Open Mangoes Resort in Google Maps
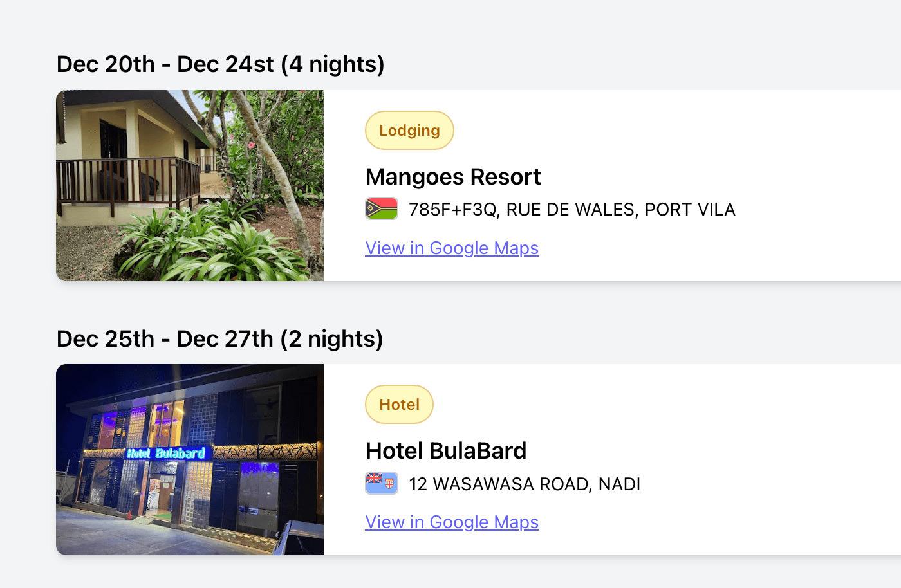The height and width of the screenshot is (588, 901). click(x=452, y=248)
